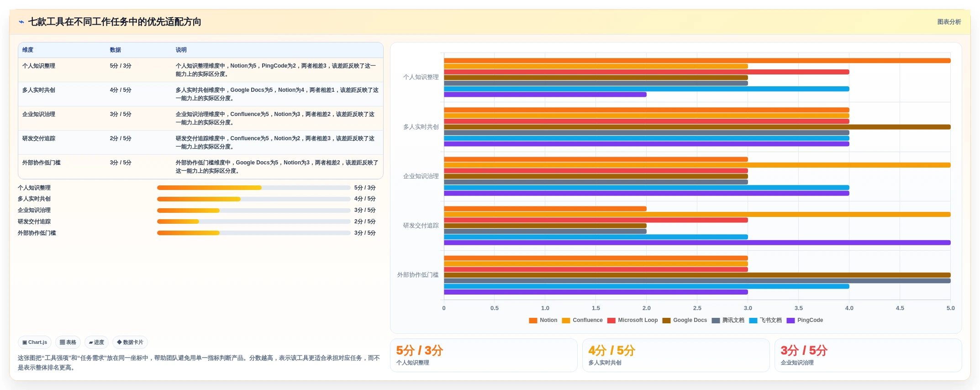This screenshot has height=390, width=980.
Task: Click the 表格 tag chip
Action: pyautogui.click(x=68, y=343)
